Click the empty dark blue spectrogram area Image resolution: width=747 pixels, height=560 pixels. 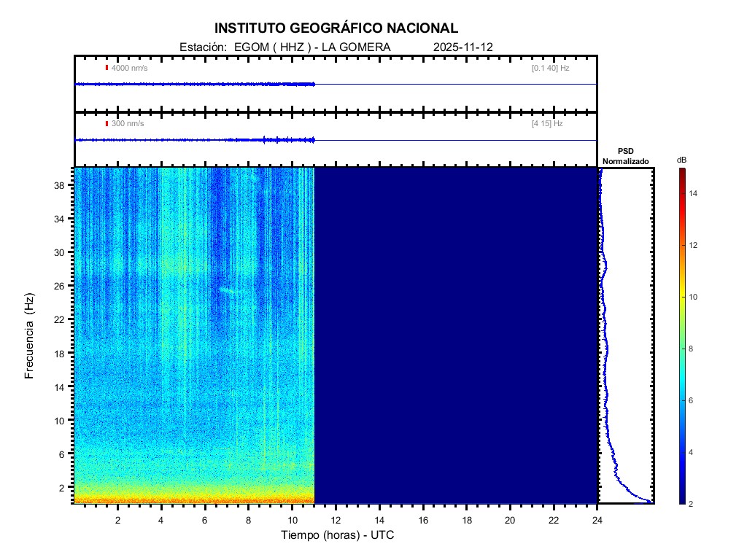click(x=456, y=335)
